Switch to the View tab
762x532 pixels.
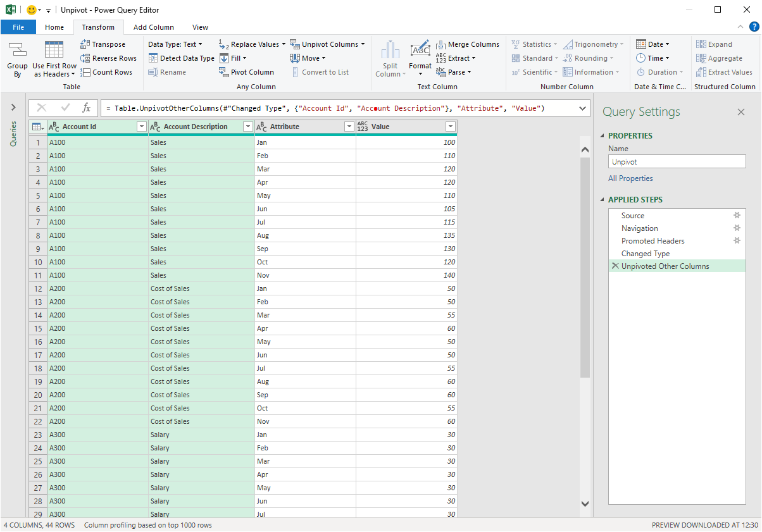(201, 27)
